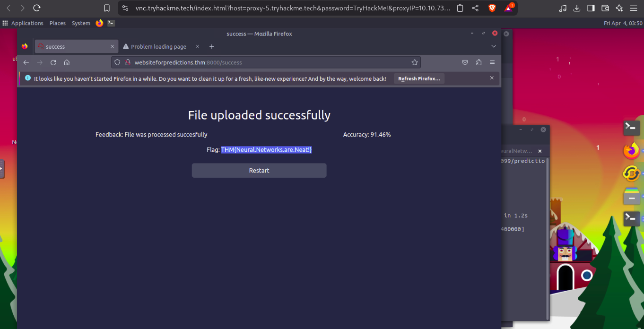Screen dimensions: 644x329
Task: Click the websiteforpredictions.thm address bar
Action: (x=265, y=62)
